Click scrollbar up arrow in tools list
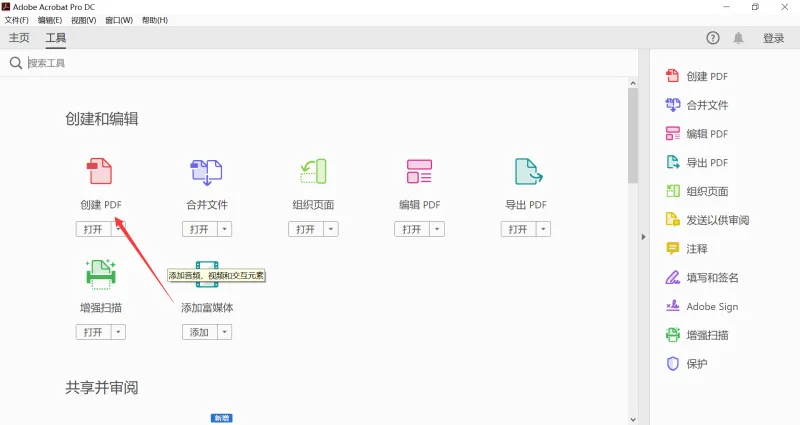Screen dimensions: 800x425 [633, 83]
